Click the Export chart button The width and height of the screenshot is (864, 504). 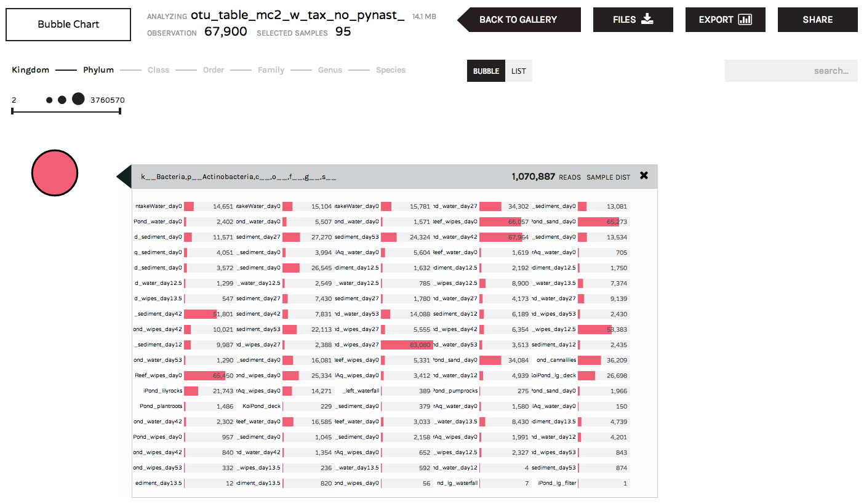(x=726, y=20)
